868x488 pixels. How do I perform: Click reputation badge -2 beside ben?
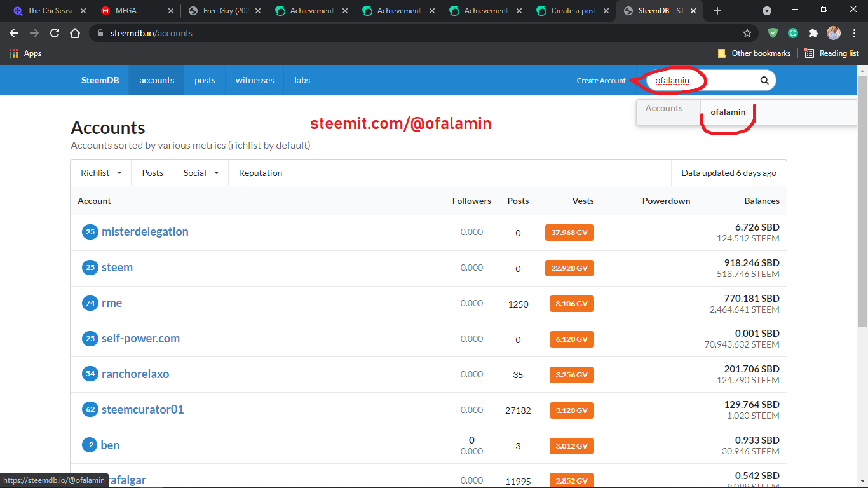pos(90,445)
